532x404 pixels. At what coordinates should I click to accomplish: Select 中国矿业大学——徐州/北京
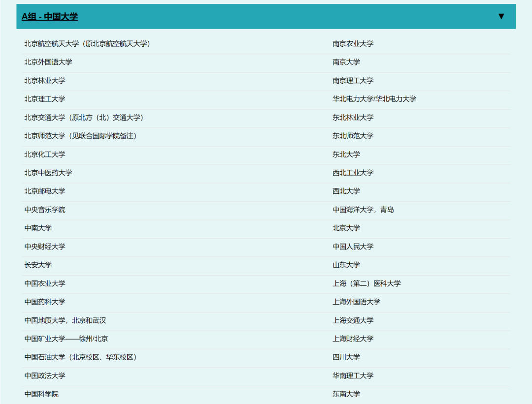pyautogui.click(x=66, y=339)
